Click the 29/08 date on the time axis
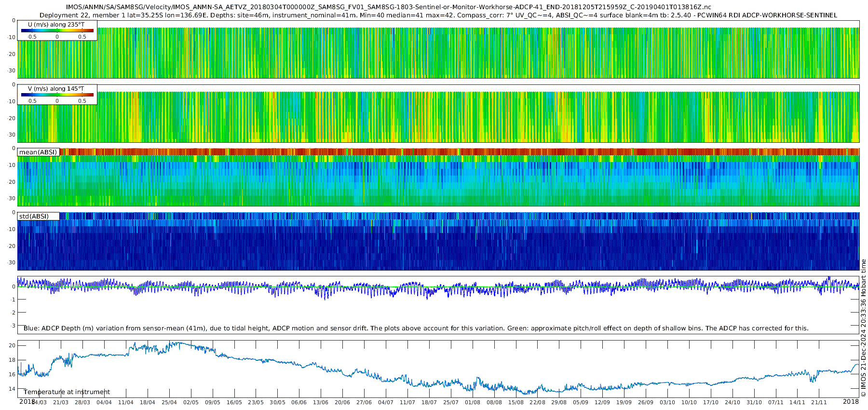868x410 pixels. [559, 402]
